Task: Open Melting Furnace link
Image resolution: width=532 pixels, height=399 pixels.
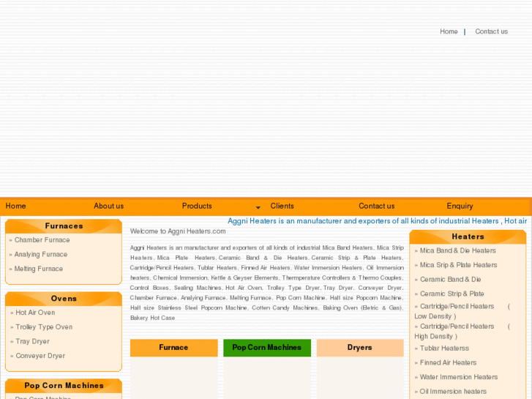Action: coord(39,269)
